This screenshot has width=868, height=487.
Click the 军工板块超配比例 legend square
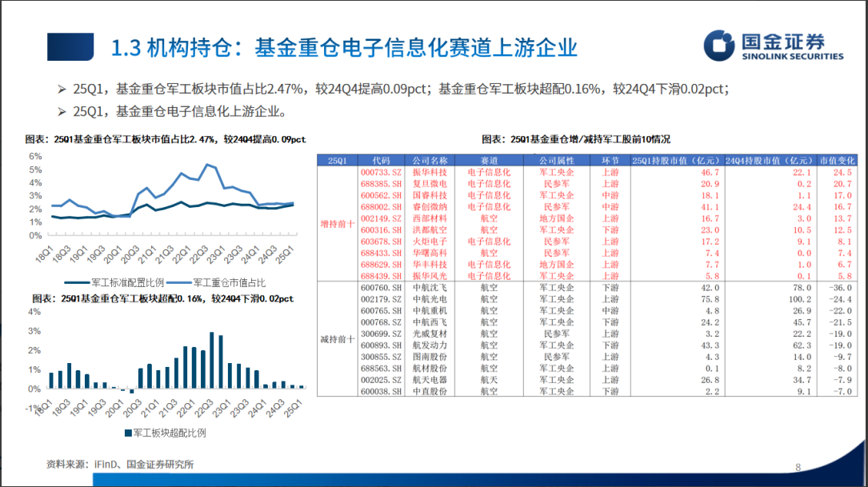pos(128,433)
